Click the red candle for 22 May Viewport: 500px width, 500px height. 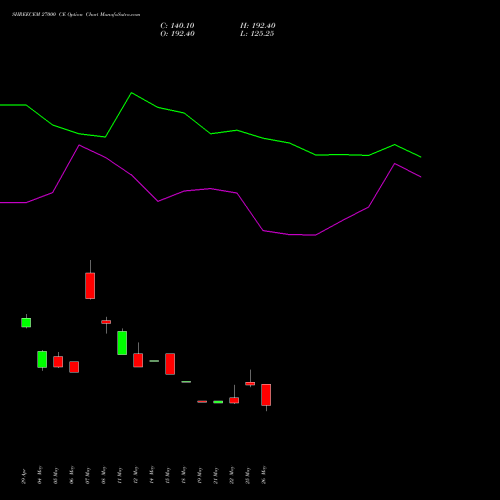pyautogui.click(x=234, y=400)
